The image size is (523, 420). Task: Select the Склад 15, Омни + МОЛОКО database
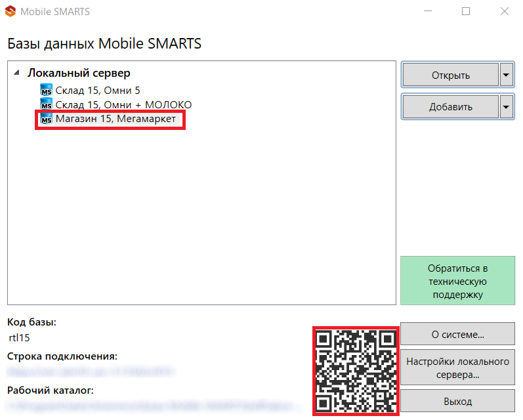point(123,104)
